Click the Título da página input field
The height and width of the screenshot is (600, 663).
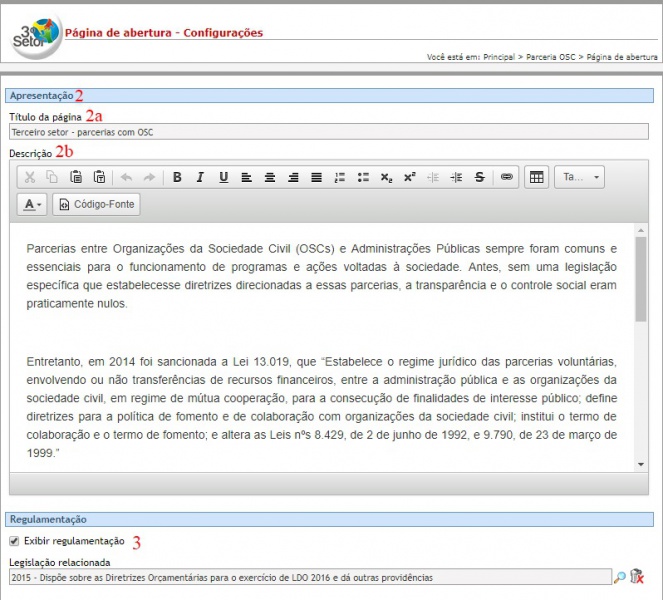pyautogui.click(x=329, y=132)
